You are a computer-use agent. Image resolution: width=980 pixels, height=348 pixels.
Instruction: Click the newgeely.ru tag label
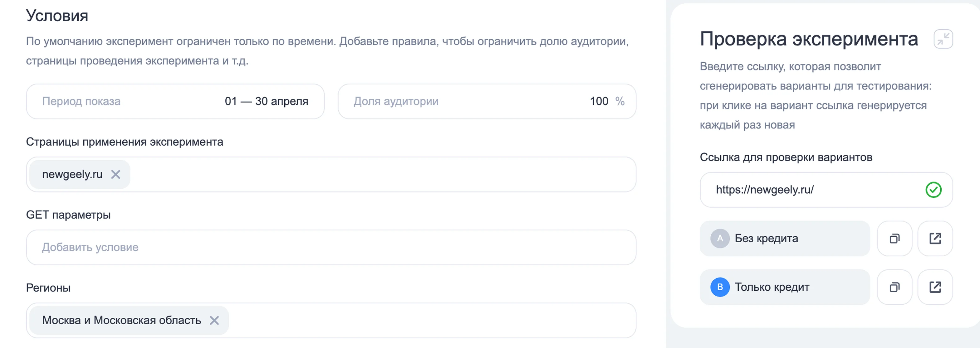pos(72,174)
